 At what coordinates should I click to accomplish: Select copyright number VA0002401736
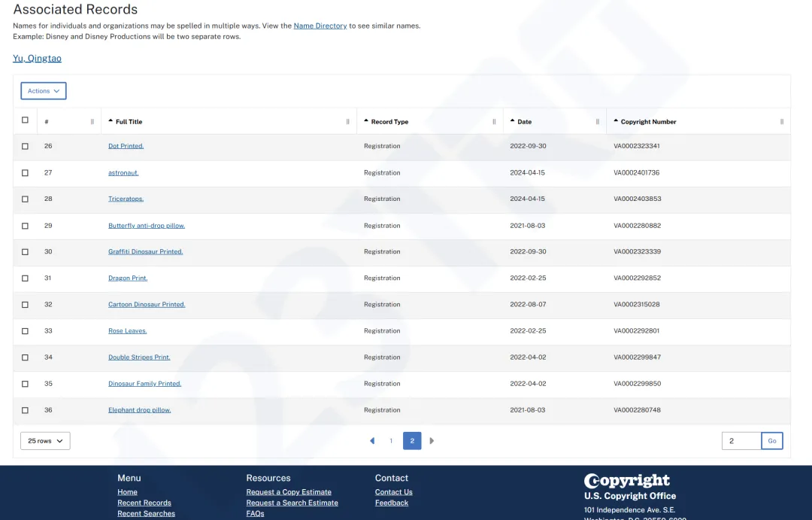637,172
